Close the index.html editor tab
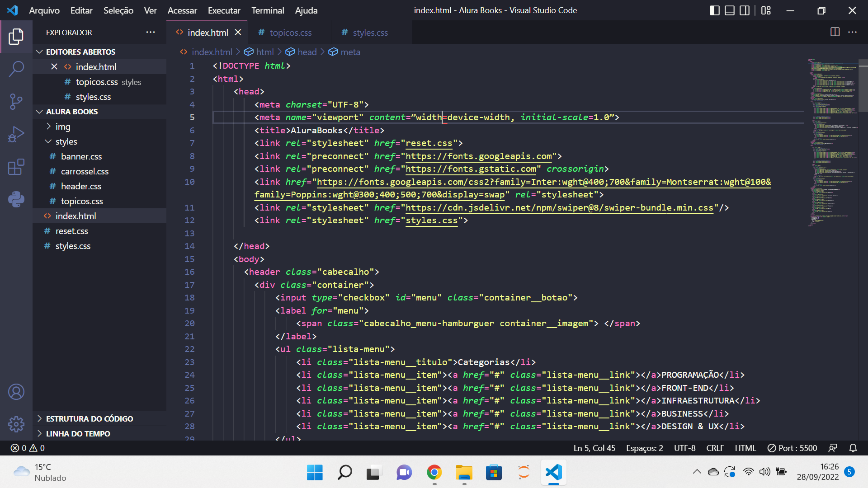The height and width of the screenshot is (488, 868). [238, 32]
